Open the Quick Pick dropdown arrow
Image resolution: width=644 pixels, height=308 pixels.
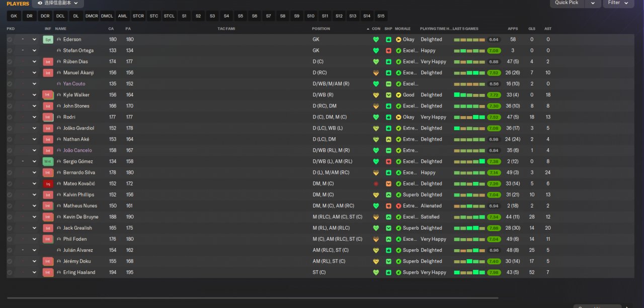click(593, 3)
